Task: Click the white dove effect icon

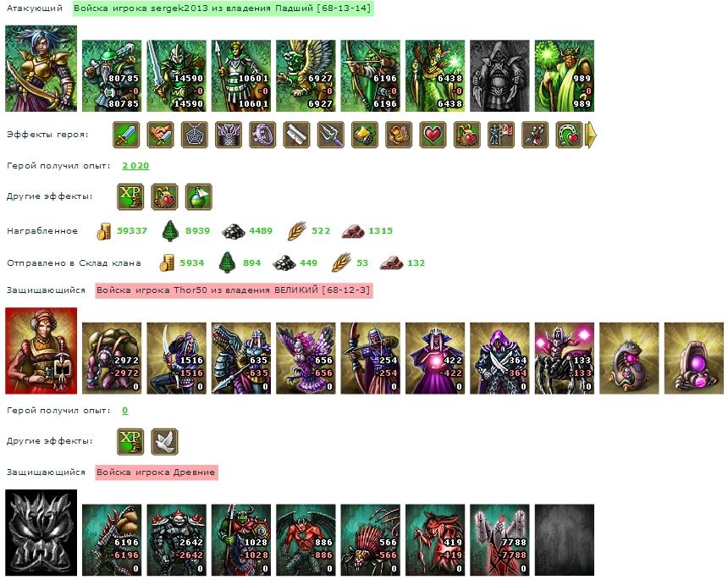Action: [x=165, y=441]
